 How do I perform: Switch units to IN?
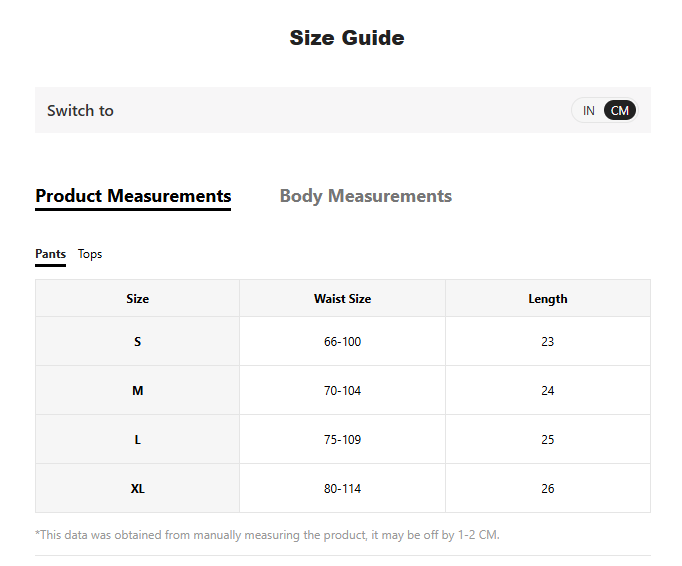589,110
